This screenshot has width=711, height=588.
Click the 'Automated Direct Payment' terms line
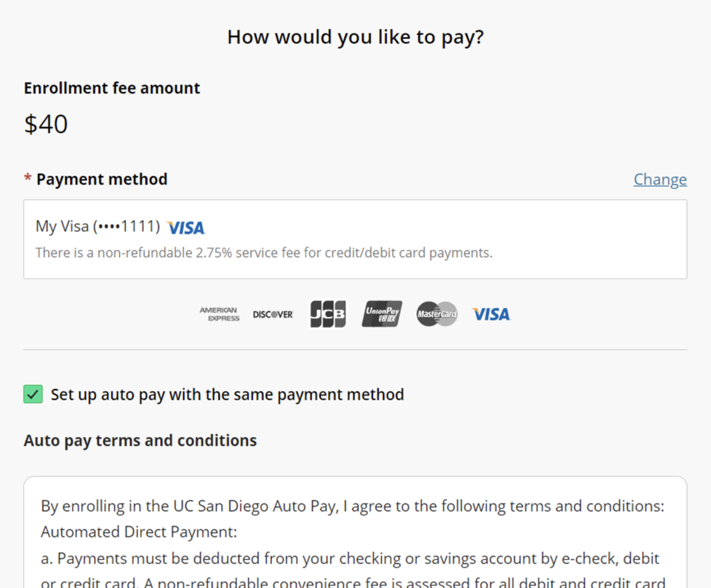point(139,532)
